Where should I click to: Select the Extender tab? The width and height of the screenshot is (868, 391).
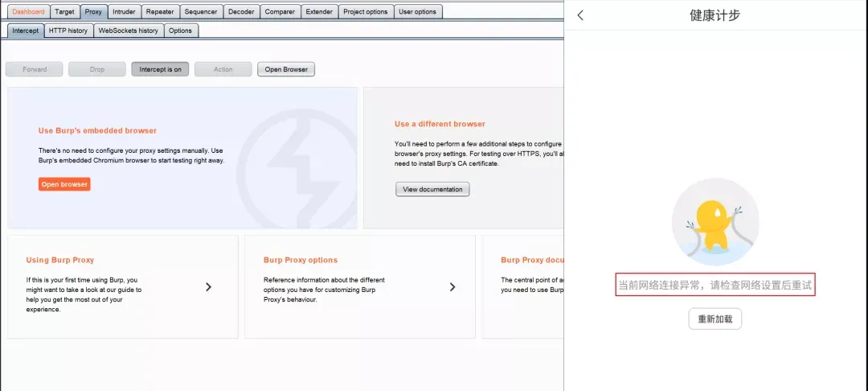(319, 11)
